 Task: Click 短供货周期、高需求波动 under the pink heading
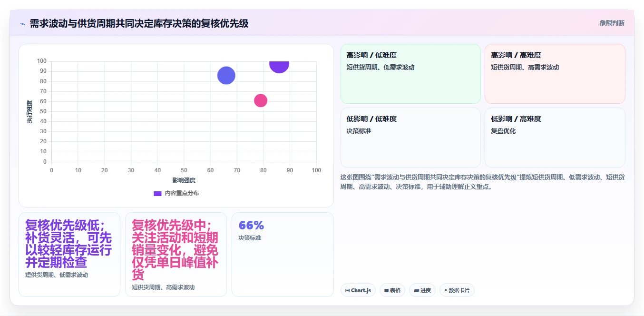[163, 287]
